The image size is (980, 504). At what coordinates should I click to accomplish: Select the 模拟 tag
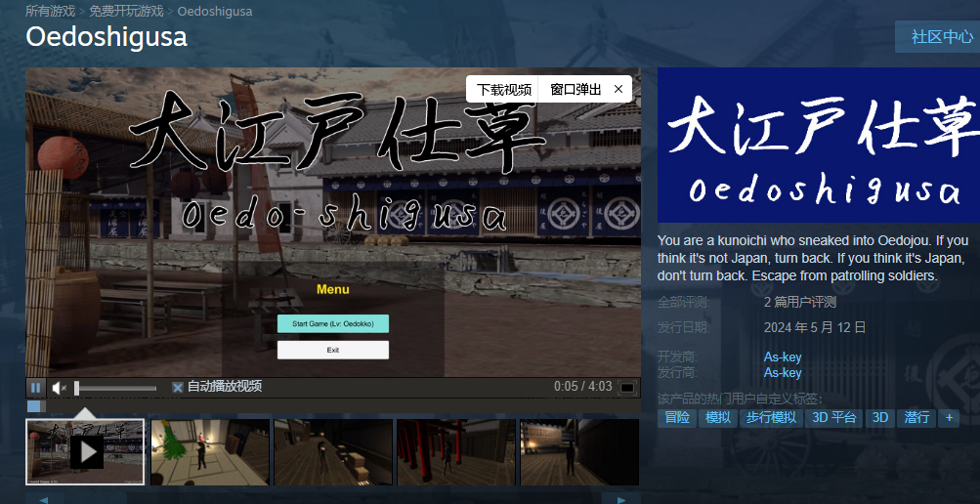coord(718,418)
